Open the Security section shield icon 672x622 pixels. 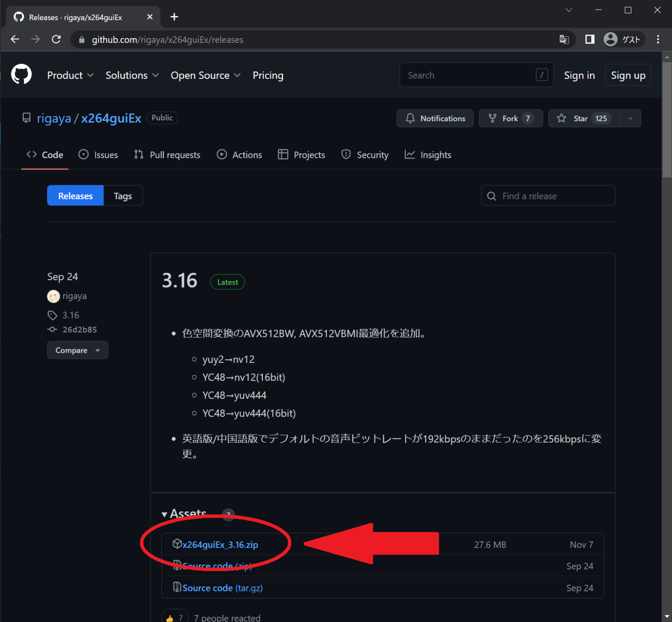pyautogui.click(x=346, y=155)
